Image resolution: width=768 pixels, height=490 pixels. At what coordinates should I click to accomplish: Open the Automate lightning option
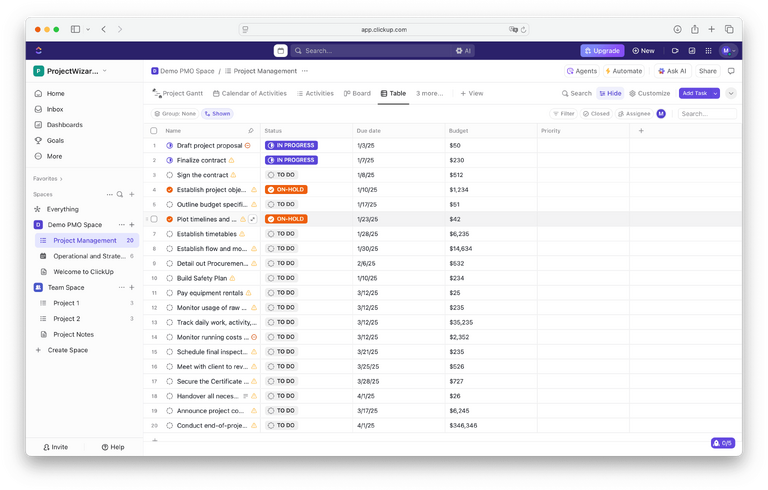624,71
